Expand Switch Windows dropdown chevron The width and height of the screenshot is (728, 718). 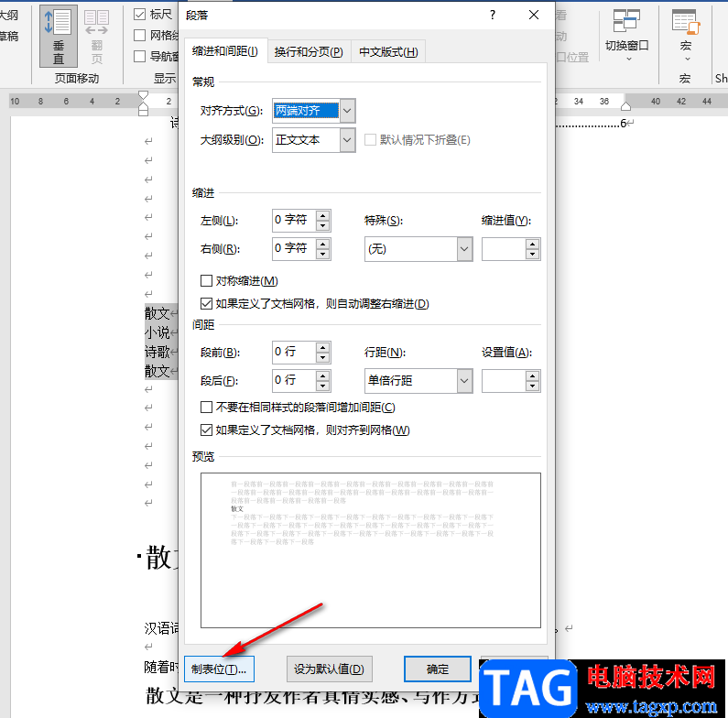click(x=629, y=59)
